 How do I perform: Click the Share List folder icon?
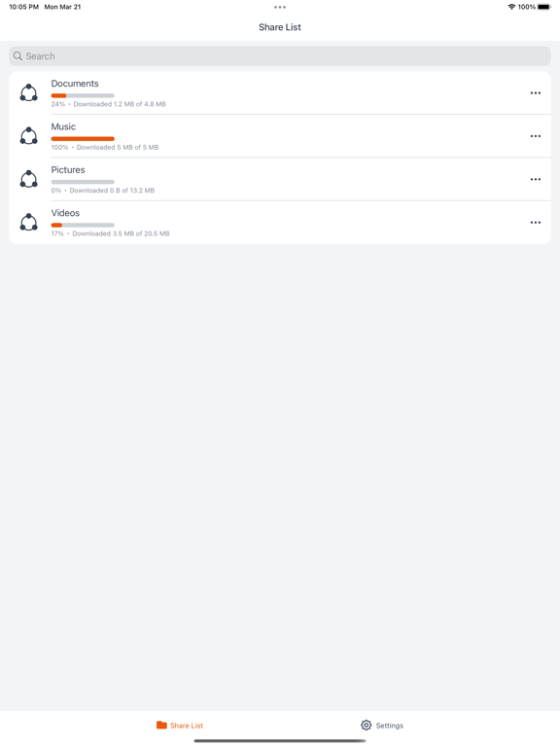pos(161,725)
